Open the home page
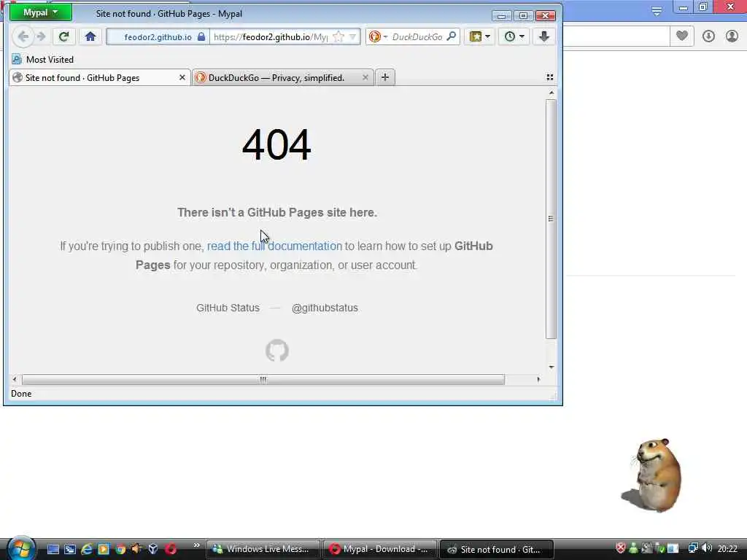 click(x=90, y=36)
